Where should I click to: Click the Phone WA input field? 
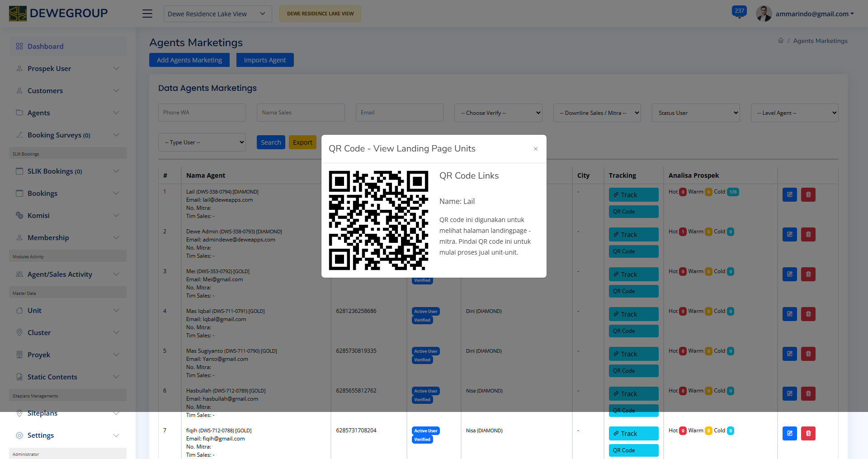[x=202, y=113]
